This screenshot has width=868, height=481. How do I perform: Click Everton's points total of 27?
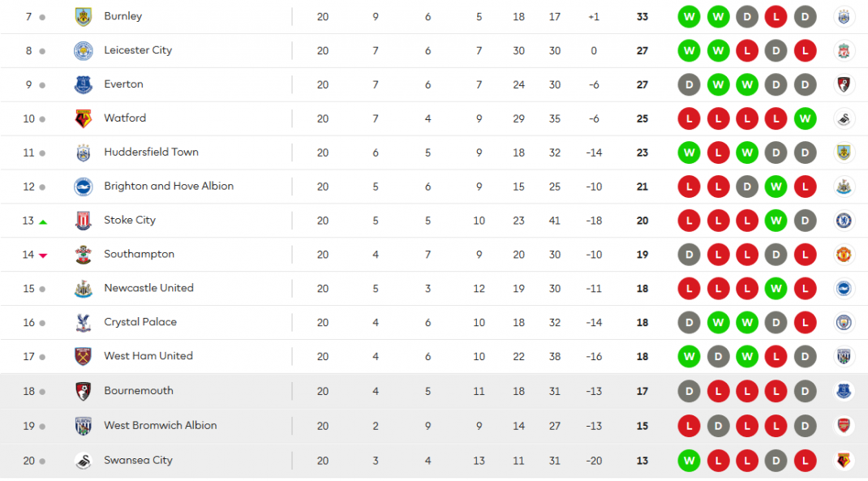[x=642, y=84]
